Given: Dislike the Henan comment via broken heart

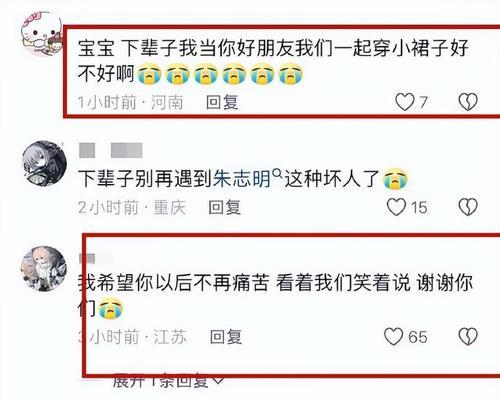Looking at the screenshot, I should [468, 102].
